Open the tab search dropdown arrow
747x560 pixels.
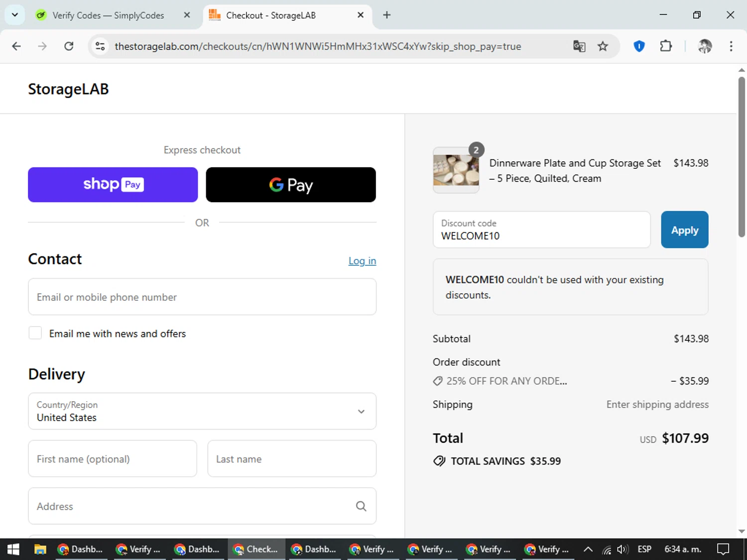pos(15,15)
